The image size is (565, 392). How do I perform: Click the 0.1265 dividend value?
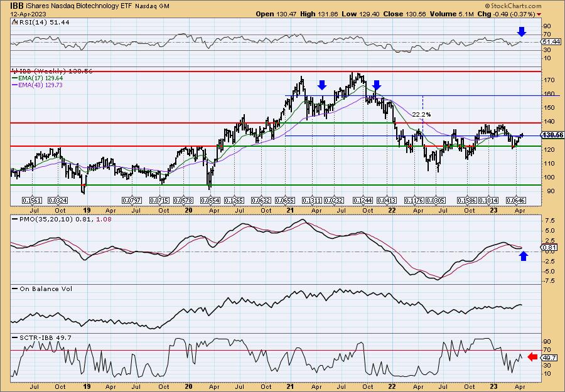[234, 200]
